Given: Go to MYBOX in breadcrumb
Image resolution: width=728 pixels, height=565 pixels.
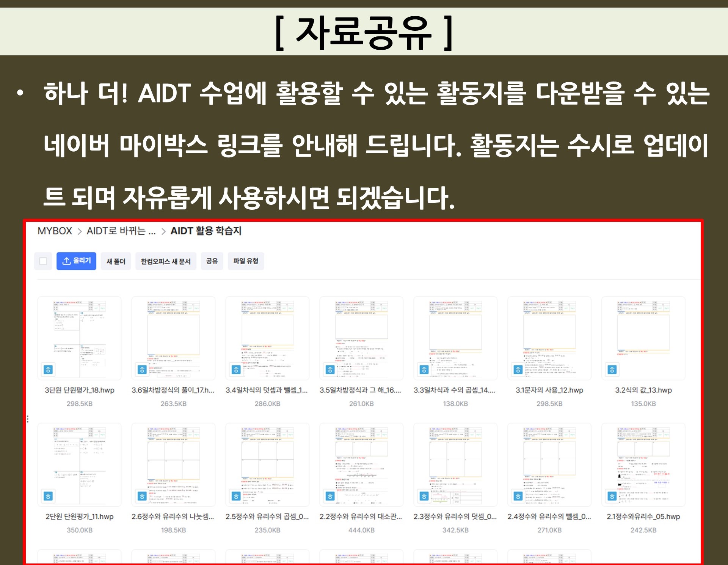Looking at the screenshot, I should tap(55, 231).
